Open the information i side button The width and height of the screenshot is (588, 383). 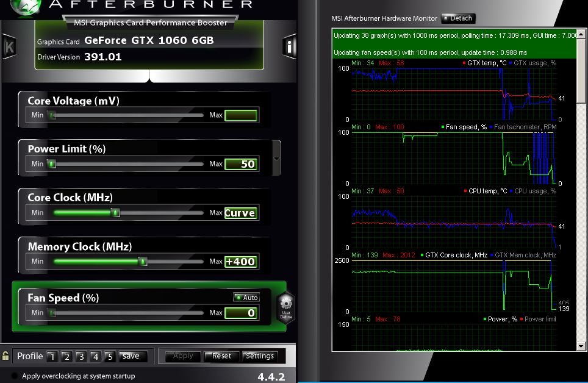(289, 46)
